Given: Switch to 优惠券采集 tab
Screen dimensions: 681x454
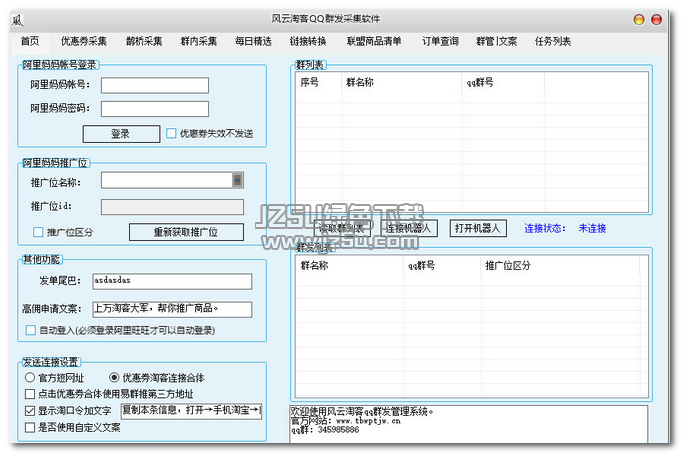Looking at the screenshot, I should pyautogui.click(x=84, y=41).
